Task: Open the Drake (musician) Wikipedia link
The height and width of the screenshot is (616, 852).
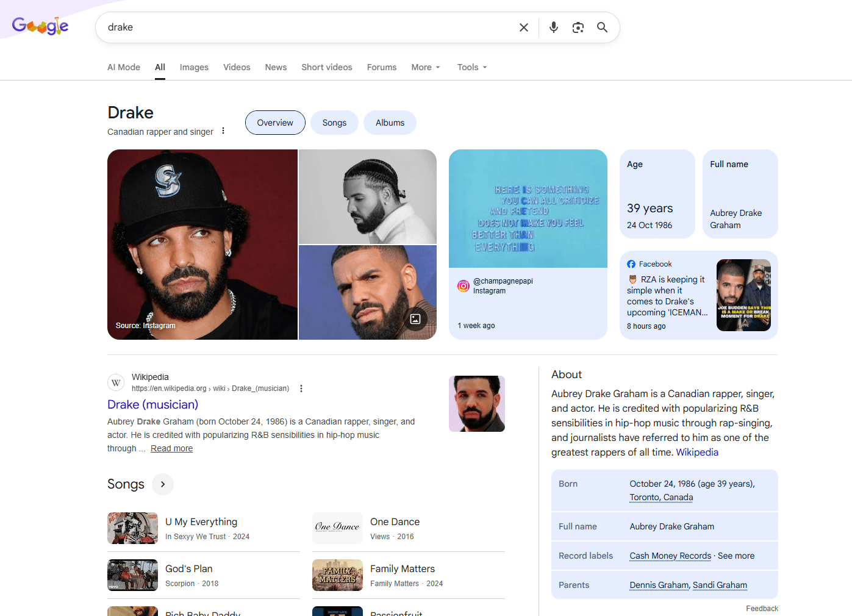Action: coord(152,404)
